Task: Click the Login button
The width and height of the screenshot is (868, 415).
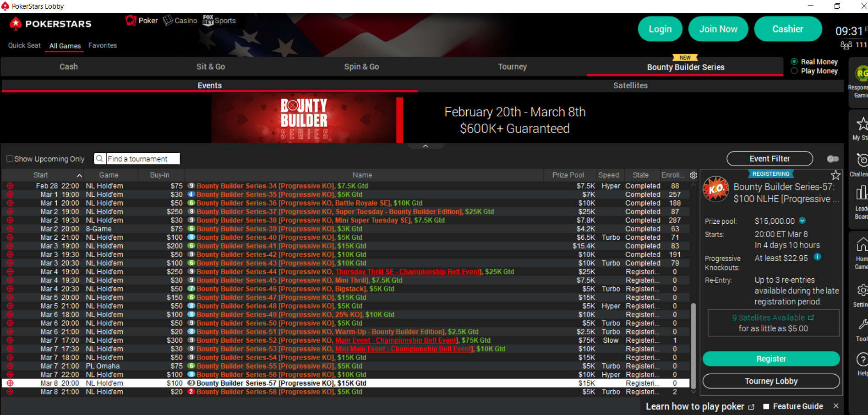Action: coord(660,29)
